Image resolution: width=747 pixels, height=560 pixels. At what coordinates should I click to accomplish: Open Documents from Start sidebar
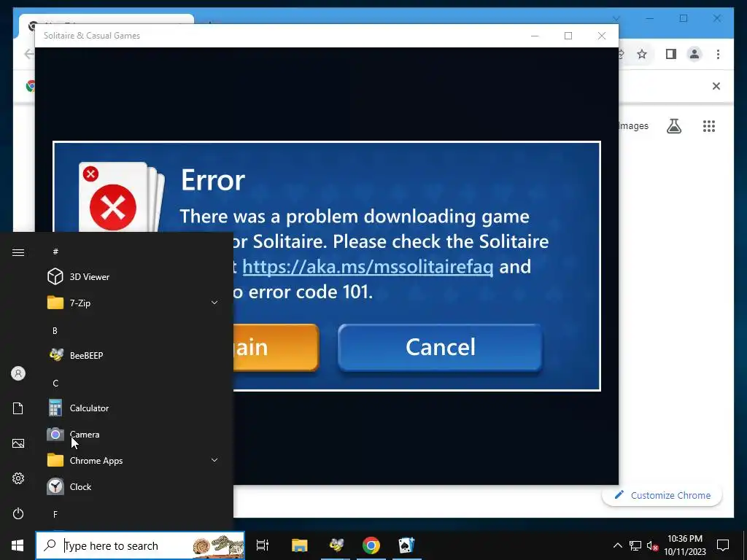18,408
